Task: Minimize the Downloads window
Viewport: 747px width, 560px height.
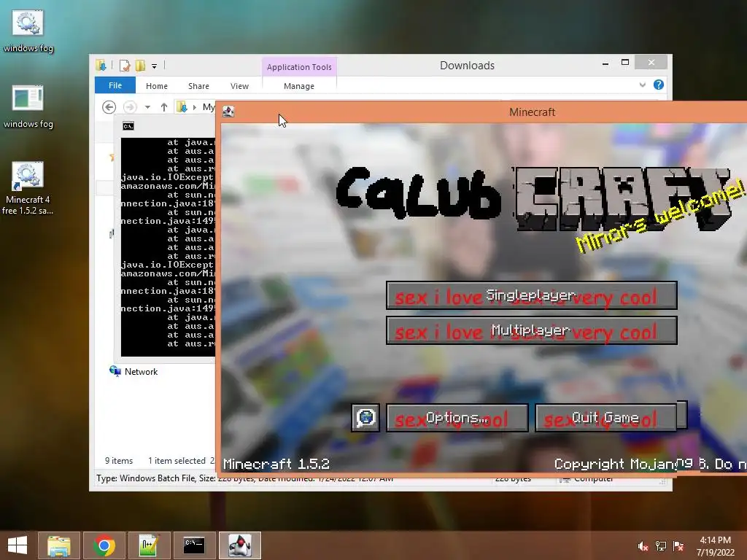Action: [x=605, y=63]
